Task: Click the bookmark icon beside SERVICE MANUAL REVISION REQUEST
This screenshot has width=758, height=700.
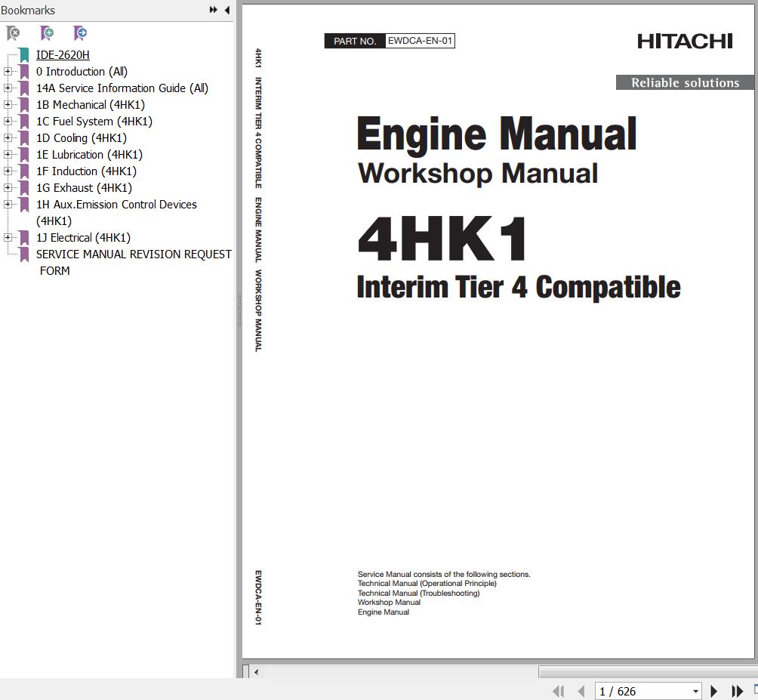Action: [x=24, y=254]
